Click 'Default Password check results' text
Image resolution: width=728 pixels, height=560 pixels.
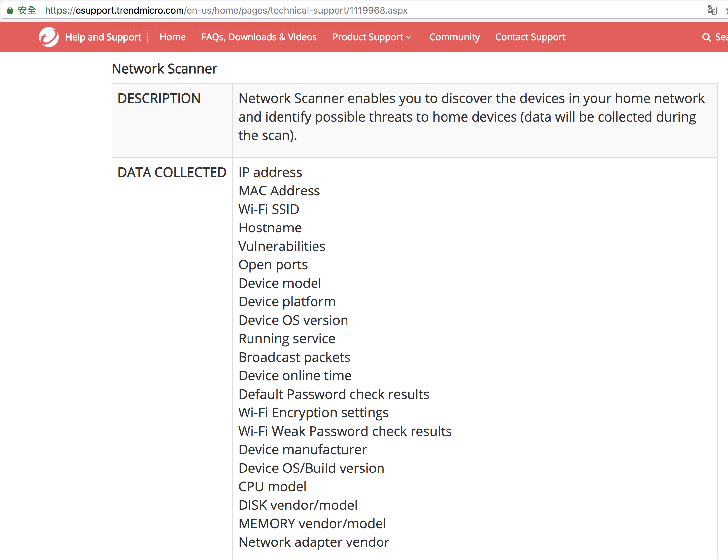coord(334,394)
